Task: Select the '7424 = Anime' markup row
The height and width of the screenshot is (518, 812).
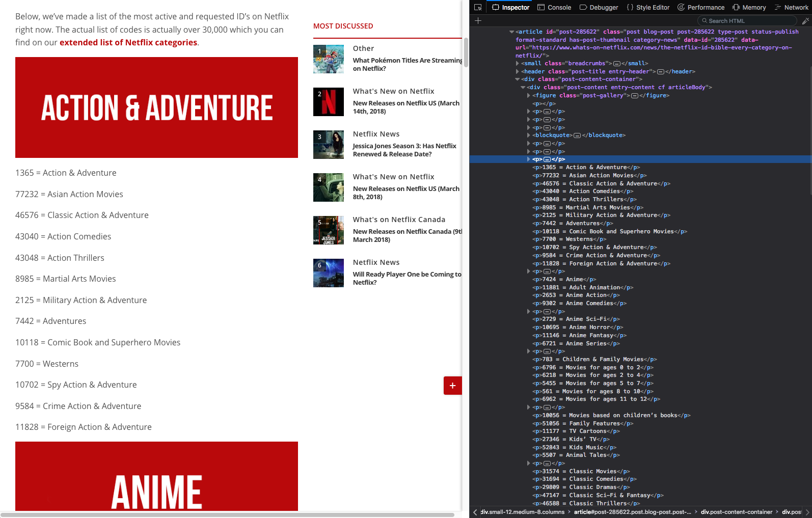Action: (564, 280)
